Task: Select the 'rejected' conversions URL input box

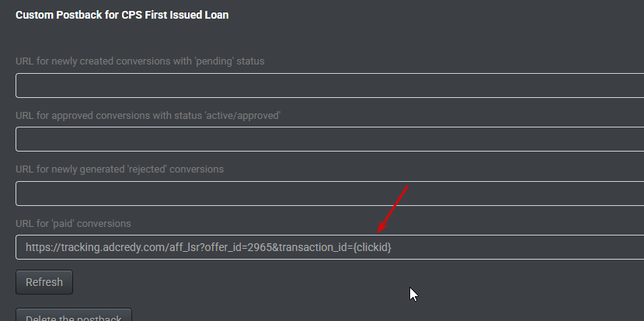Action: tap(329, 194)
